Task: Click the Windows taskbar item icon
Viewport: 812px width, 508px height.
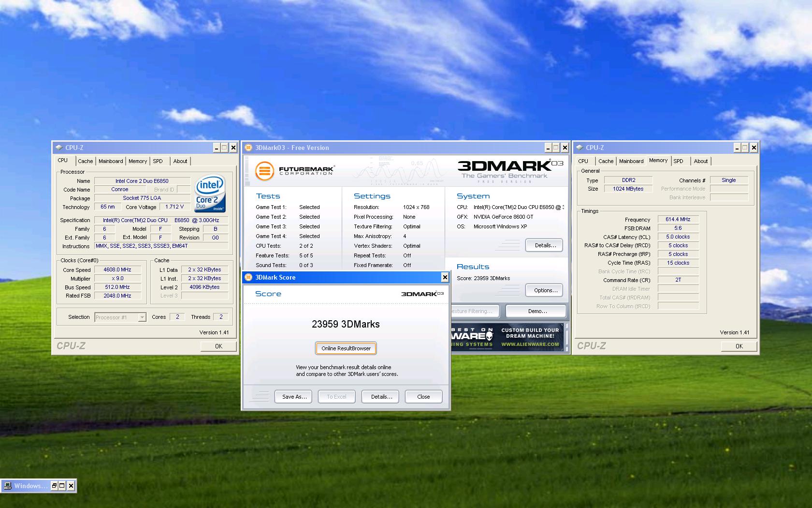Action: coord(8,486)
